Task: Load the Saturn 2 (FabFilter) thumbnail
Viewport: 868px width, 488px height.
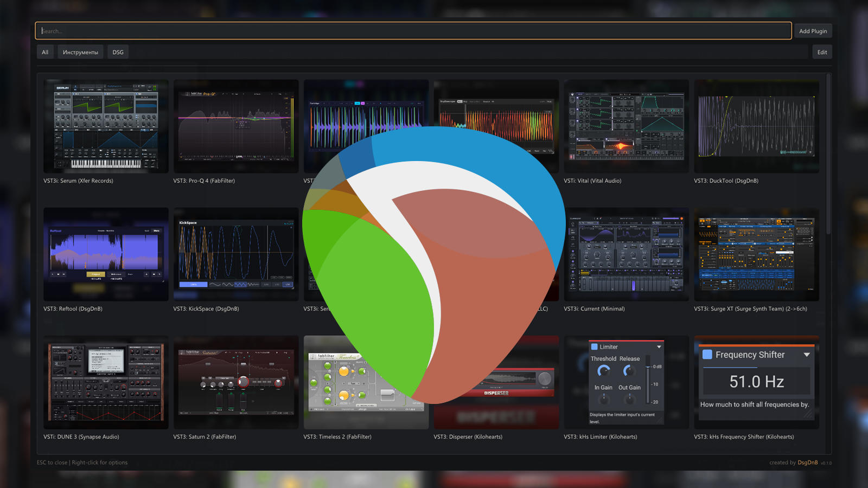Action: click(x=236, y=382)
